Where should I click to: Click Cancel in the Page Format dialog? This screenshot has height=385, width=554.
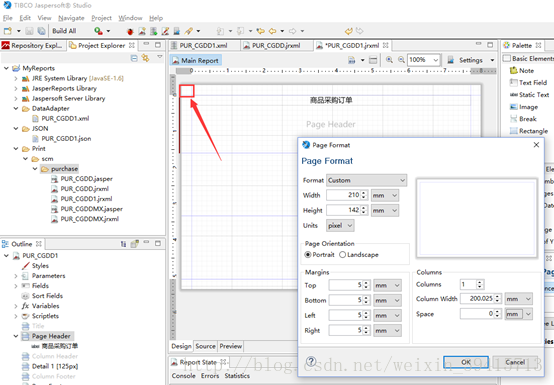pyautogui.click(x=515, y=362)
